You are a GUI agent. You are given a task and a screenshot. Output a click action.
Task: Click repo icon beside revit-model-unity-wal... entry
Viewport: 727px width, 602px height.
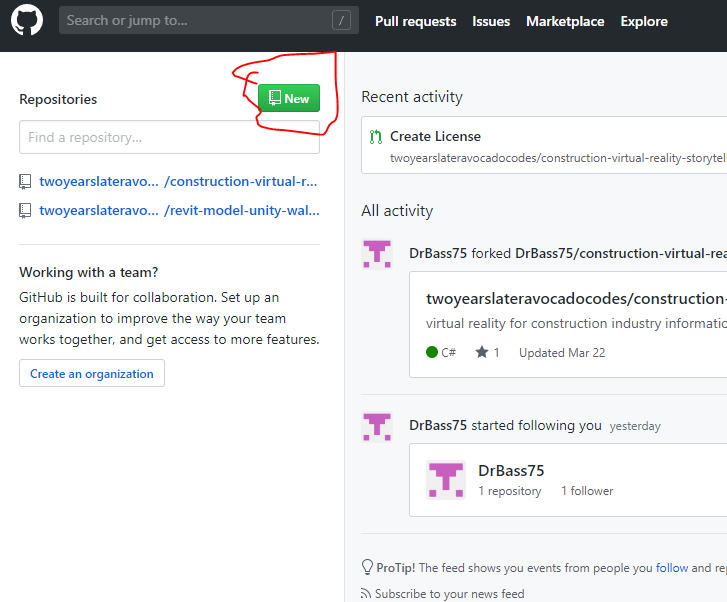point(25,211)
